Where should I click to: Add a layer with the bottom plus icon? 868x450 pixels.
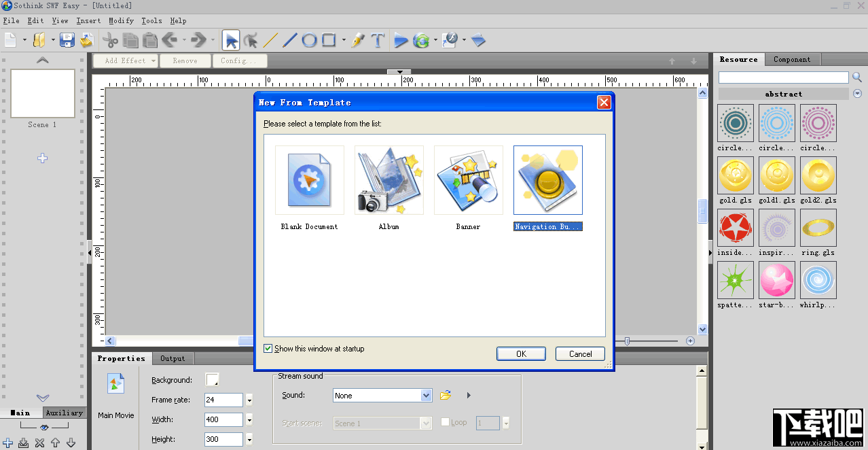pos(8,443)
